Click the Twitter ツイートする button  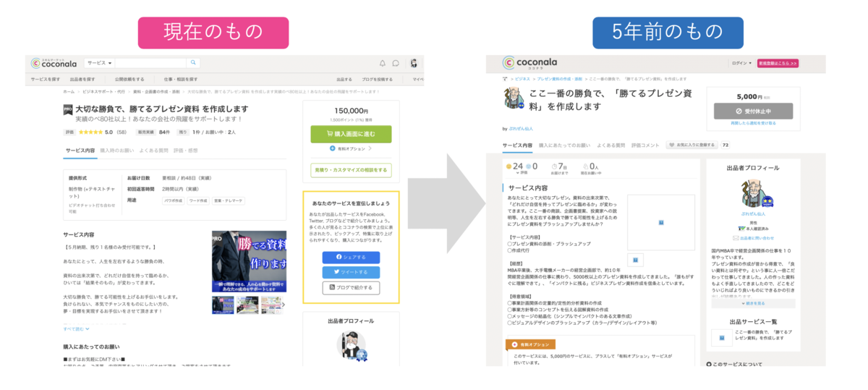click(351, 272)
